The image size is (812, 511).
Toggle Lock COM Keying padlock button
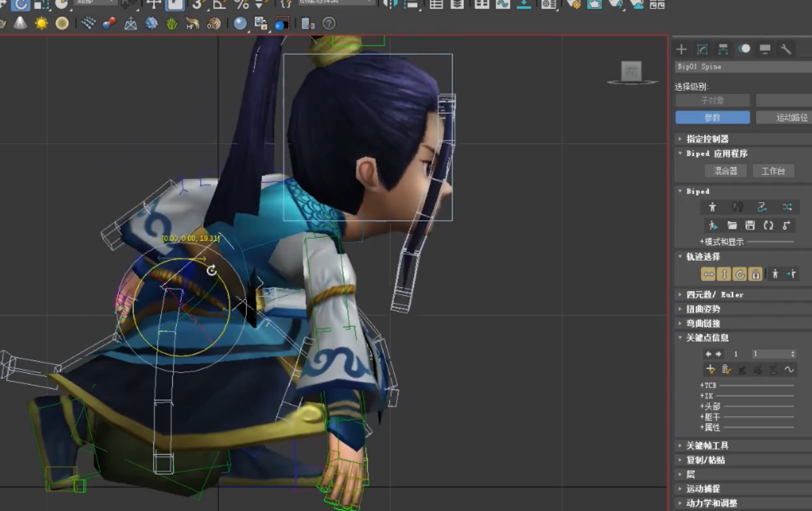(x=756, y=274)
